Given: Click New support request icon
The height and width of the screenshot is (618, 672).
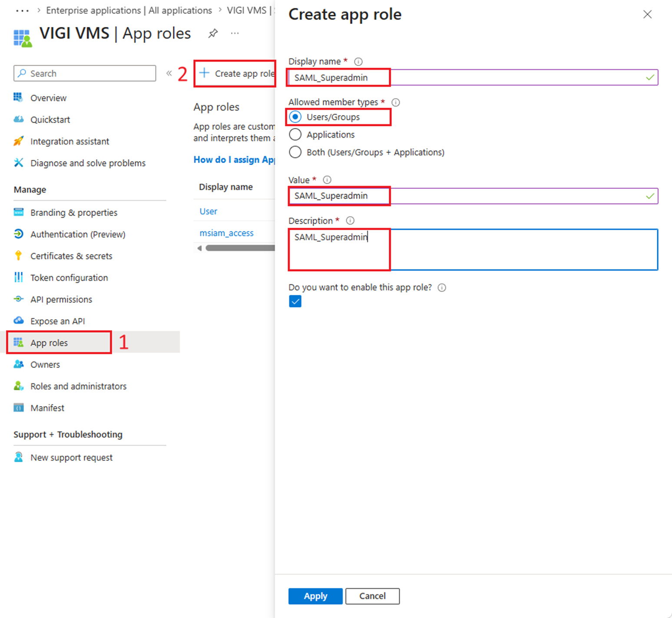Looking at the screenshot, I should 18,457.
